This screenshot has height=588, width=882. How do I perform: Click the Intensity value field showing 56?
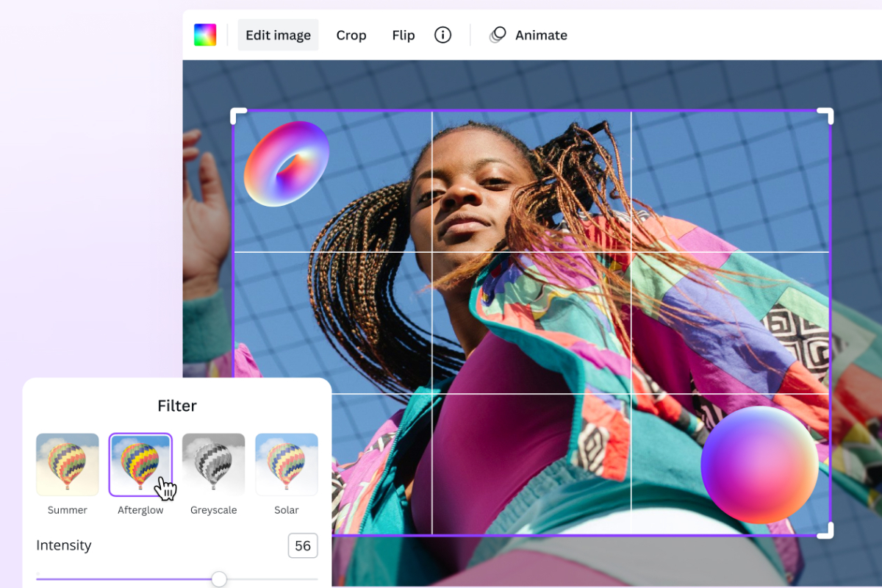point(302,545)
